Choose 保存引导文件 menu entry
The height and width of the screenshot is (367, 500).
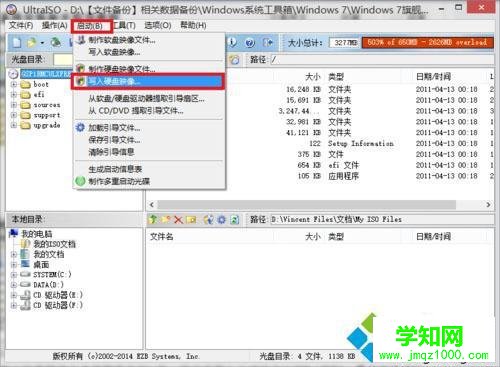[149, 140]
